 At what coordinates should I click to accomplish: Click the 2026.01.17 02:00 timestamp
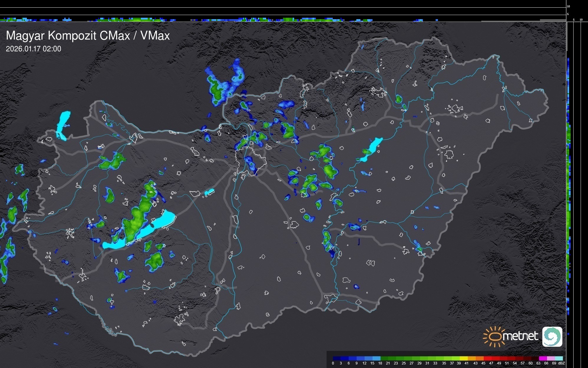(34, 49)
